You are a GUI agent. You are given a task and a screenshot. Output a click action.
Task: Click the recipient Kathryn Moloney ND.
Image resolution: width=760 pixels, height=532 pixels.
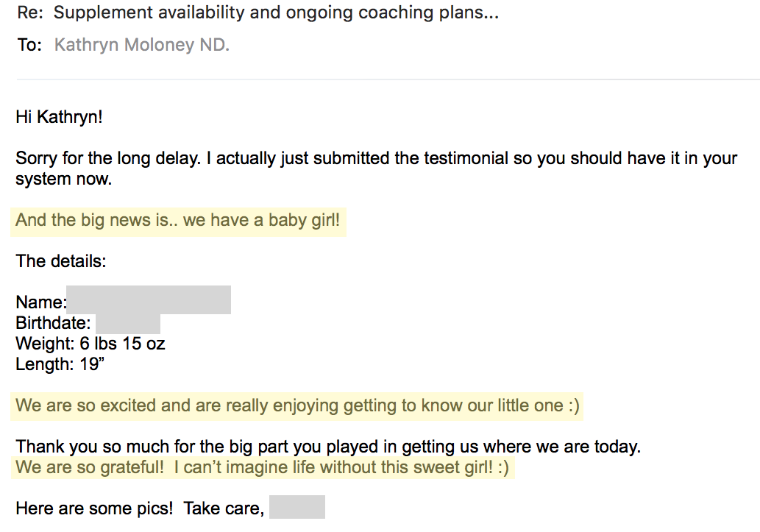pos(141,45)
